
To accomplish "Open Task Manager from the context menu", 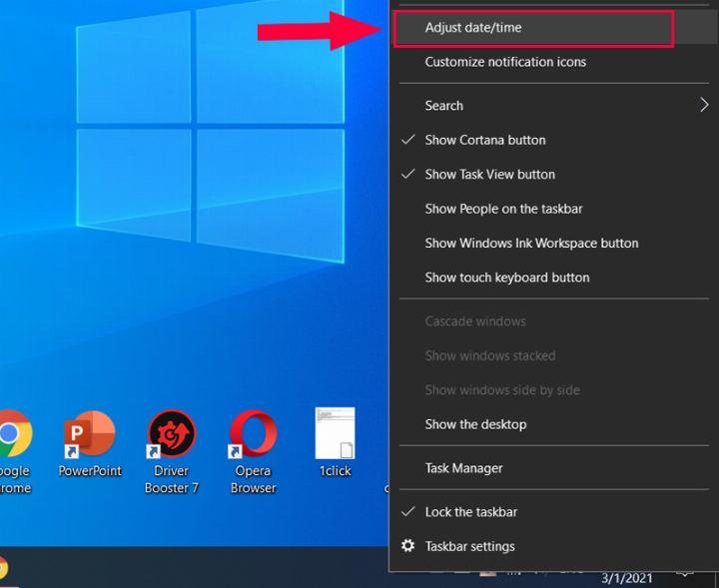I will click(463, 468).
